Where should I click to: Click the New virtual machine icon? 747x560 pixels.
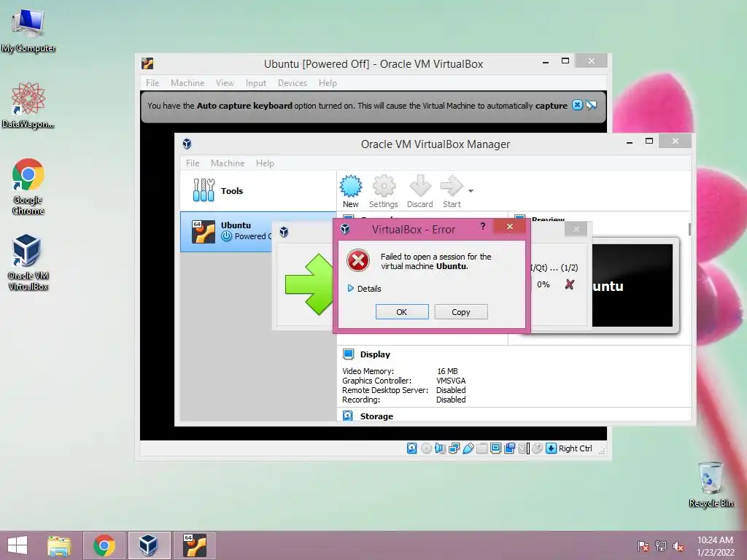click(x=351, y=191)
